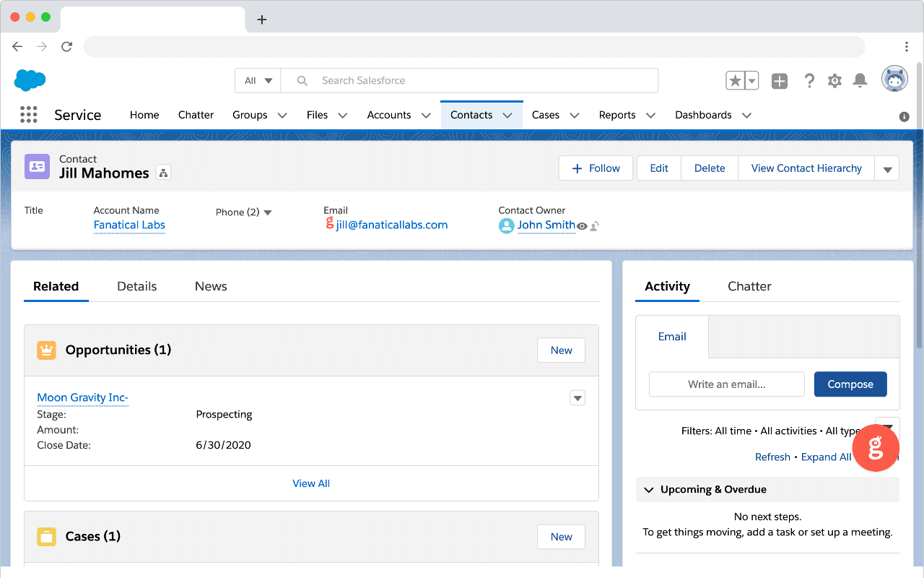
Task: Click the Write an email field
Action: coord(727,384)
